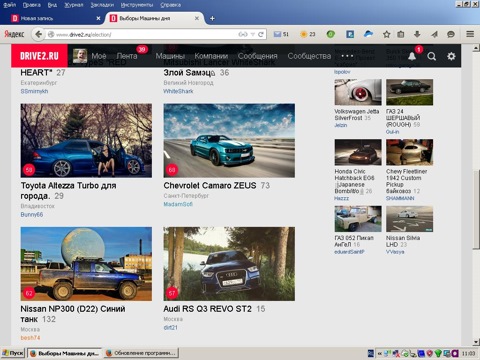Open the browser downloads arrow icon

[417, 34]
